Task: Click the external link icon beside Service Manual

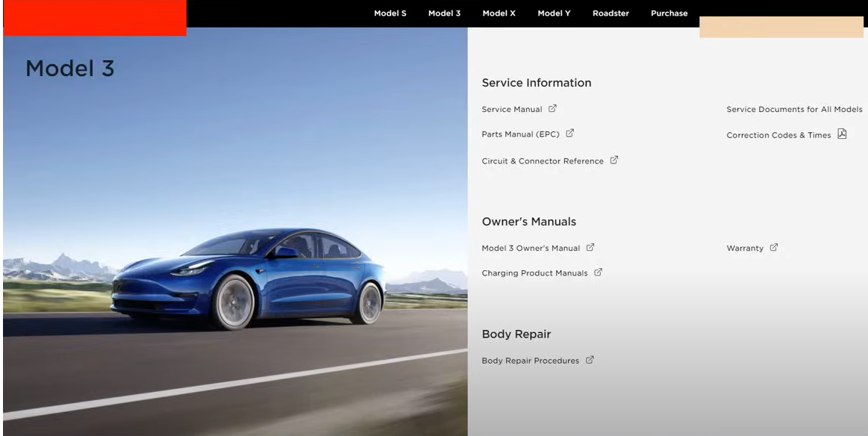Action: click(552, 108)
